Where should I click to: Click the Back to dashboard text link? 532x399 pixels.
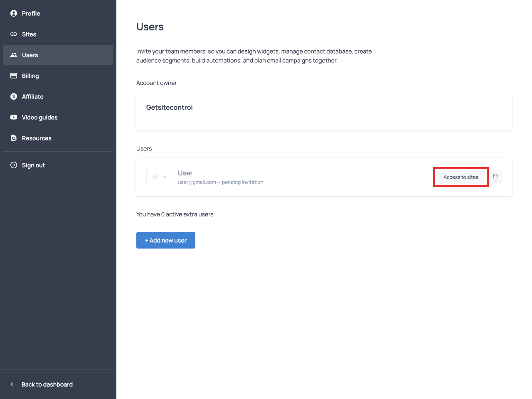[x=47, y=384]
